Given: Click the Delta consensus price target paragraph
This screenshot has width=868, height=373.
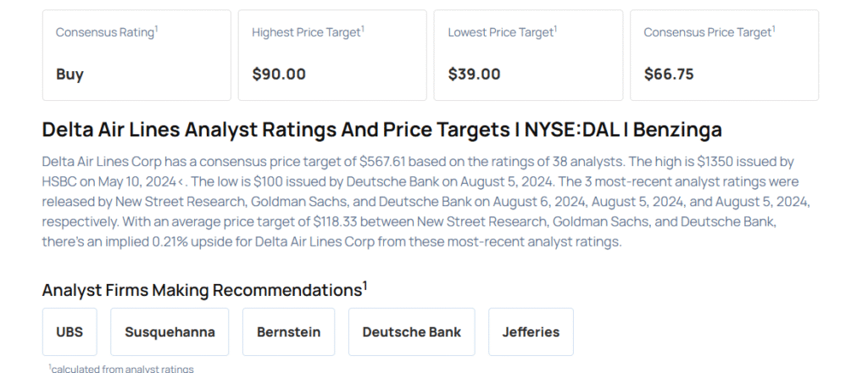Looking at the screenshot, I should 424,201.
